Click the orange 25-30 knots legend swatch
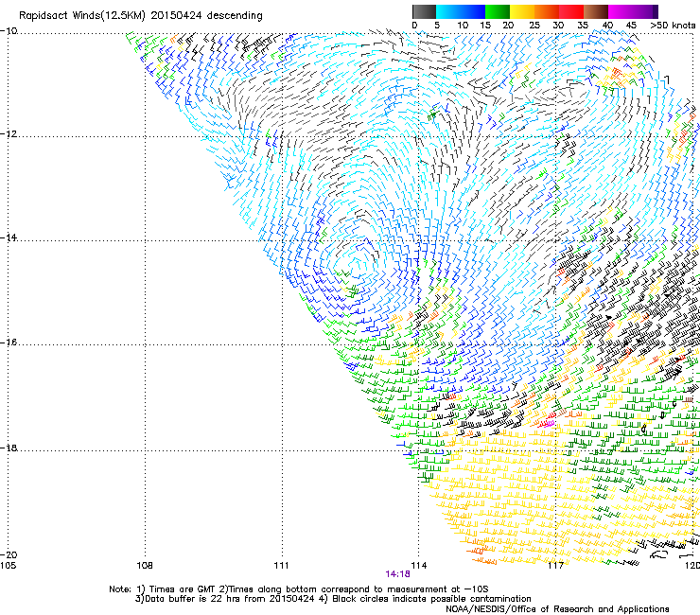The width and height of the screenshot is (700, 615). [547, 11]
